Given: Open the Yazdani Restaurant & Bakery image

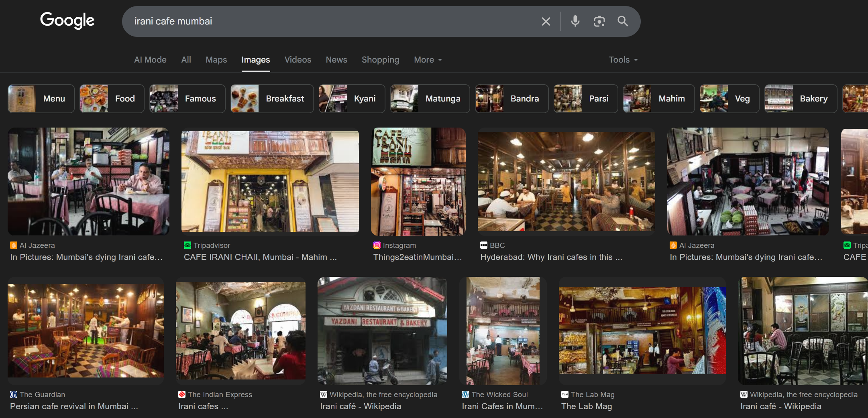Looking at the screenshot, I should [x=382, y=331].
